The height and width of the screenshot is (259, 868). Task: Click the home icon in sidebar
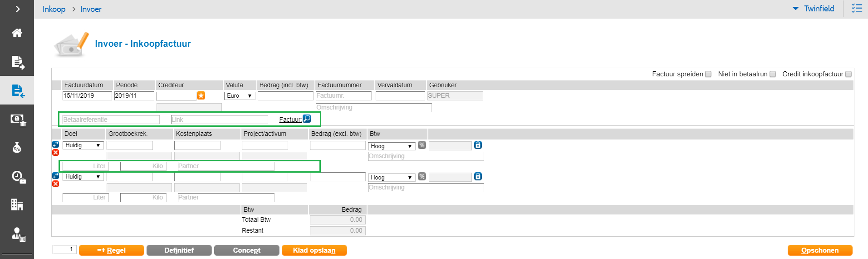pyautogui.click(x=17, y=33)
